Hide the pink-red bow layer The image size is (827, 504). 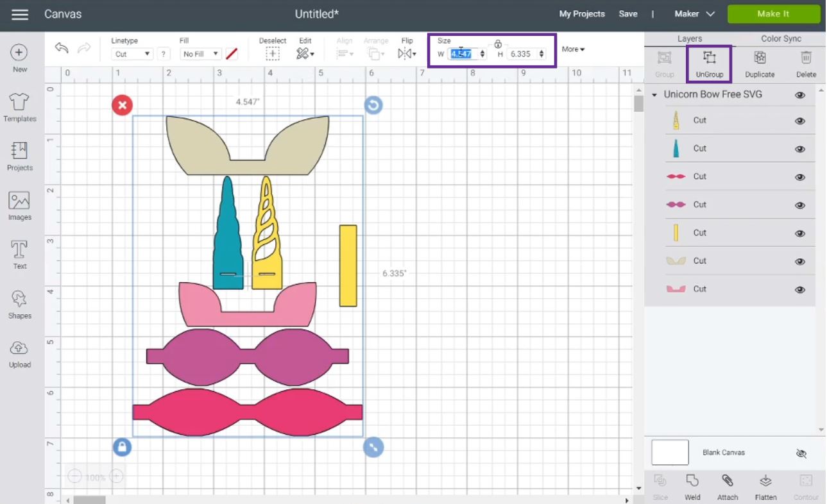click(x=800, y=177)
